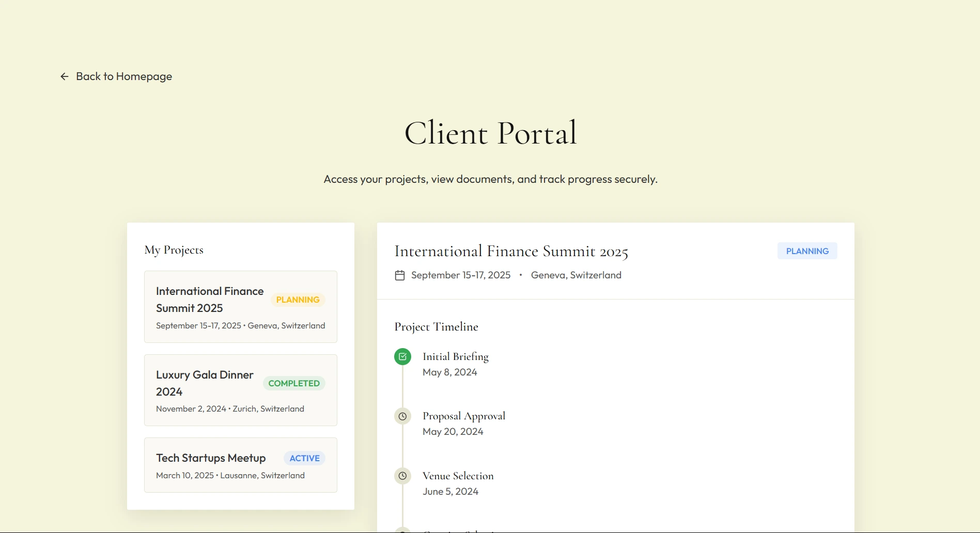Click the International Finance Summit 2025 detail title
This screenshot has height=533, width=980.
pos(511,252)
